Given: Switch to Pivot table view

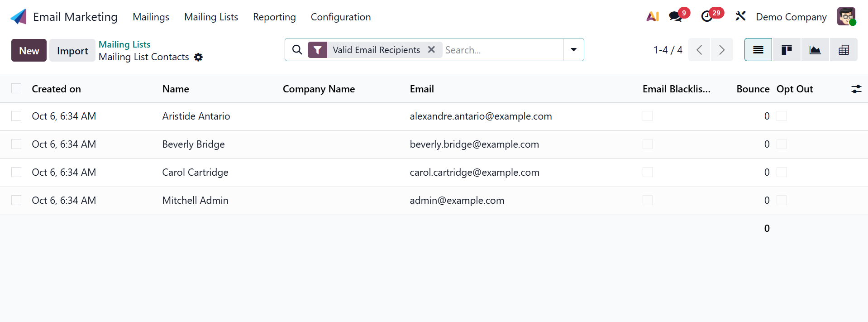Looking at the screenshot, I should (844, 50).
